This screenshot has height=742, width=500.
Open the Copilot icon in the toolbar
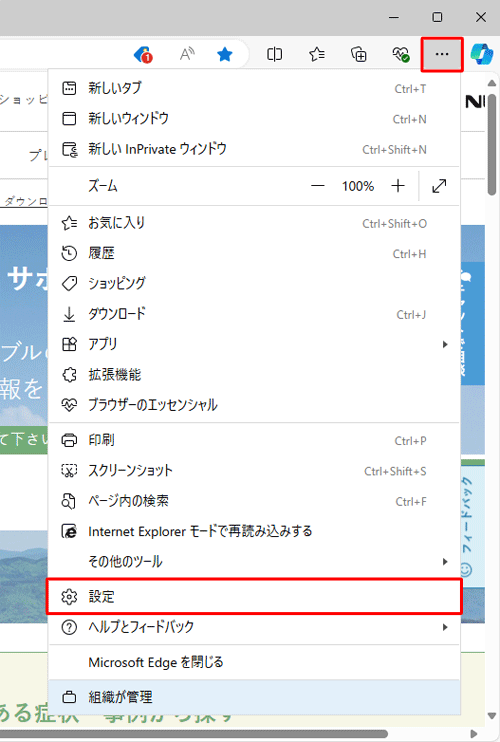coord(482,54)
